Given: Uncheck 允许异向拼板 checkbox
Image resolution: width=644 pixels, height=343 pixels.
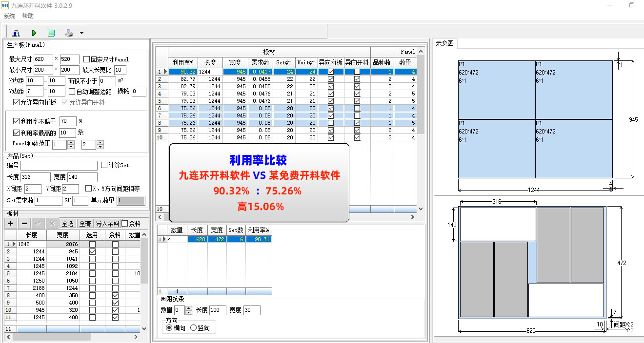Looking at the screenshot, I should click(17, 102).
